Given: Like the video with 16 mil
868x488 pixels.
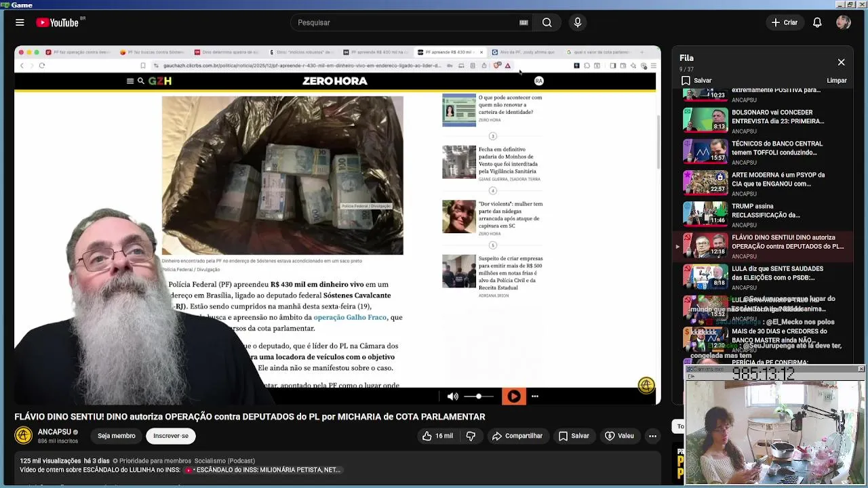Looking at the screenshot, I should [x=437, y=436].
